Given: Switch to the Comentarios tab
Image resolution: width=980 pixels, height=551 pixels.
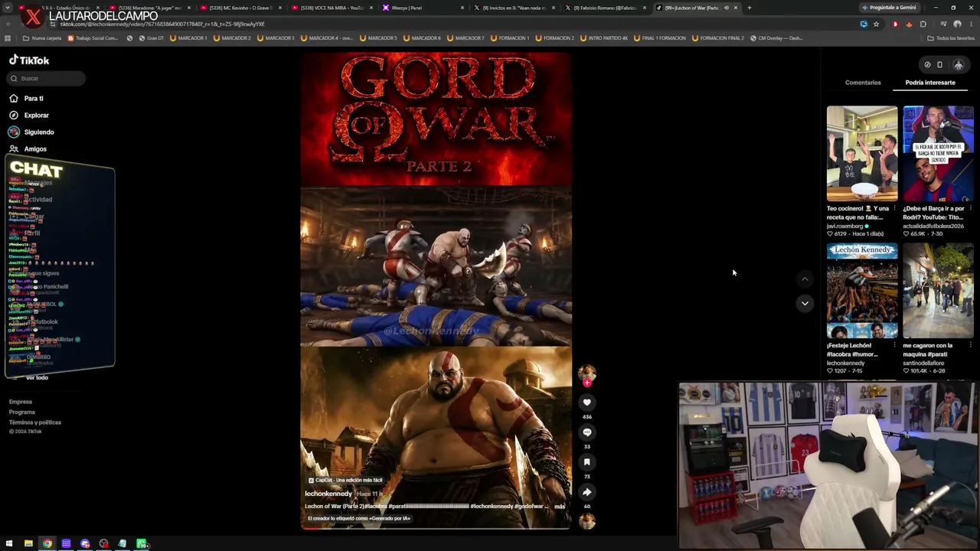Looking at the screenshot, I should (863, 83).
